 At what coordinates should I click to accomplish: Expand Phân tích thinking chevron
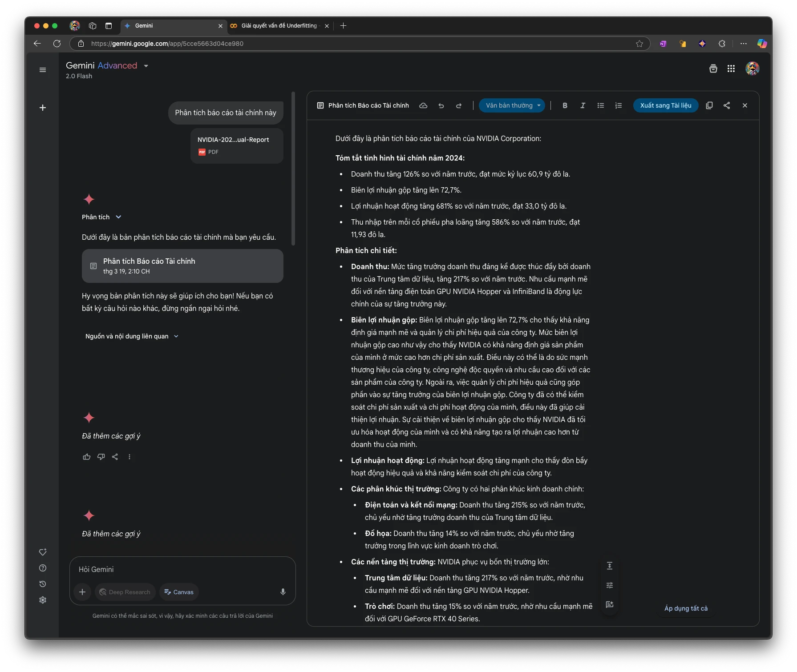(118, 217)
